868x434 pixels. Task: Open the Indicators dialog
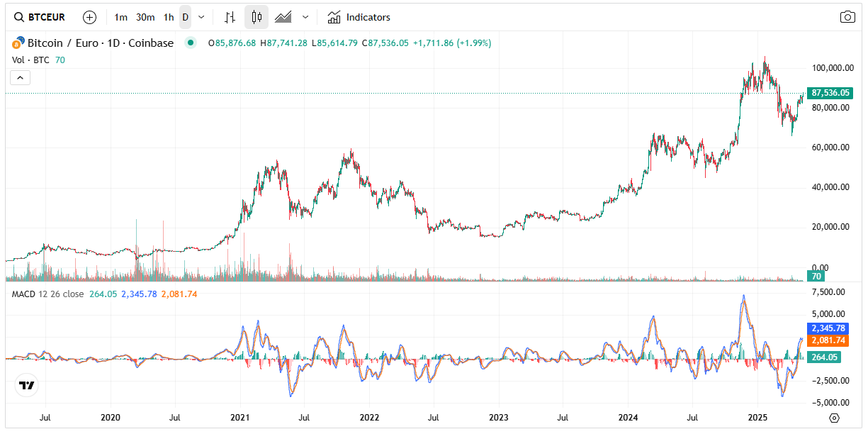pyautogui.click(x=363, y=16)
